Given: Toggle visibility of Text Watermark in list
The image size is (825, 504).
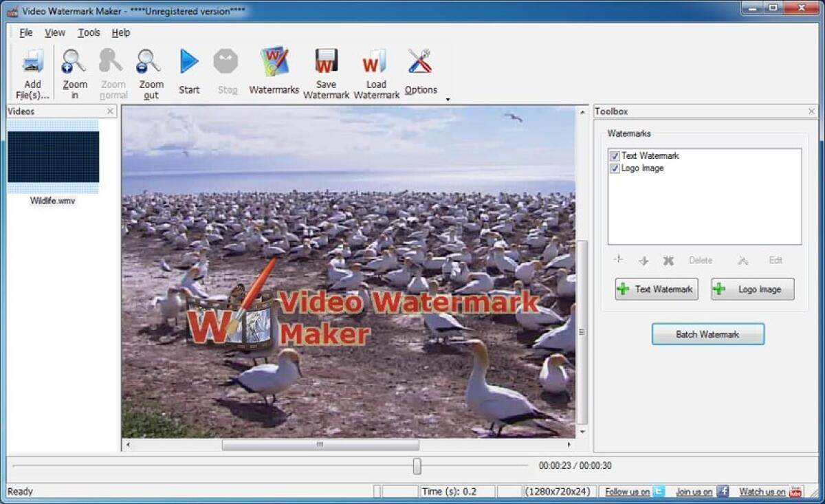Looking at the screenshot, I should (x=614, y=155).
